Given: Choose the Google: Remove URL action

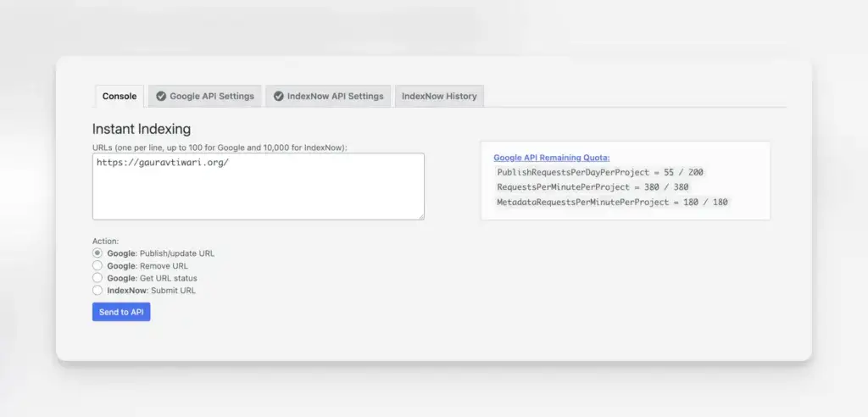Looking at the screenshot, I should coord(97,265).
